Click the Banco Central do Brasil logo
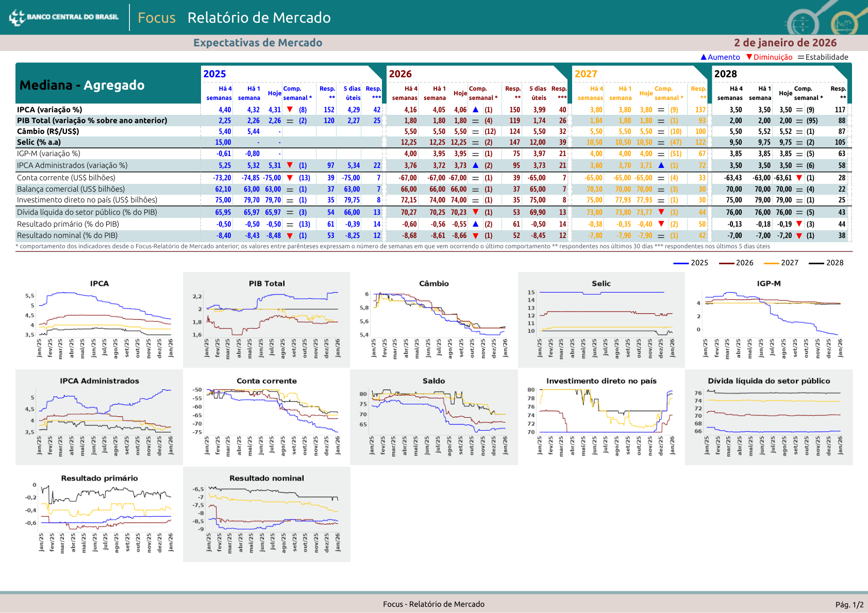The image size is (868, 613). point(64,17)
